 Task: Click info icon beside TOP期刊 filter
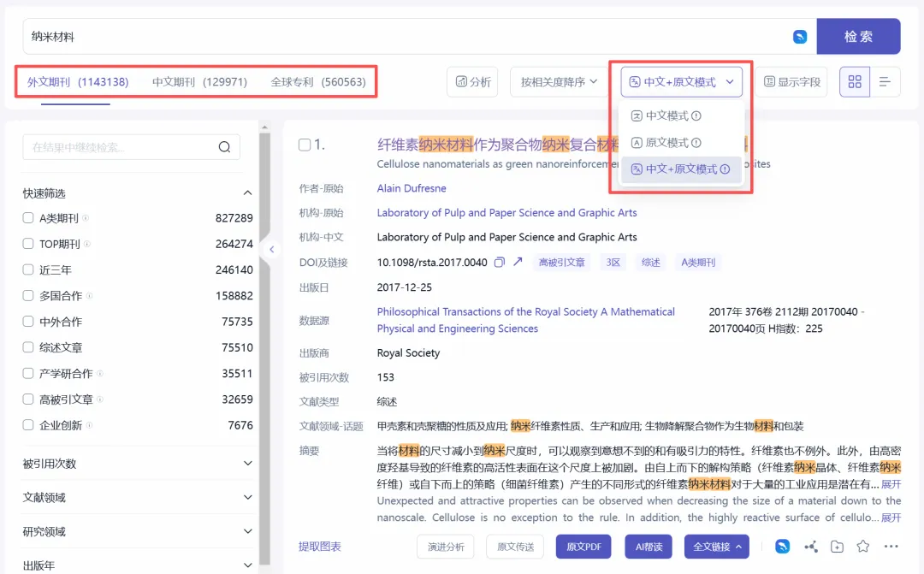87,244
